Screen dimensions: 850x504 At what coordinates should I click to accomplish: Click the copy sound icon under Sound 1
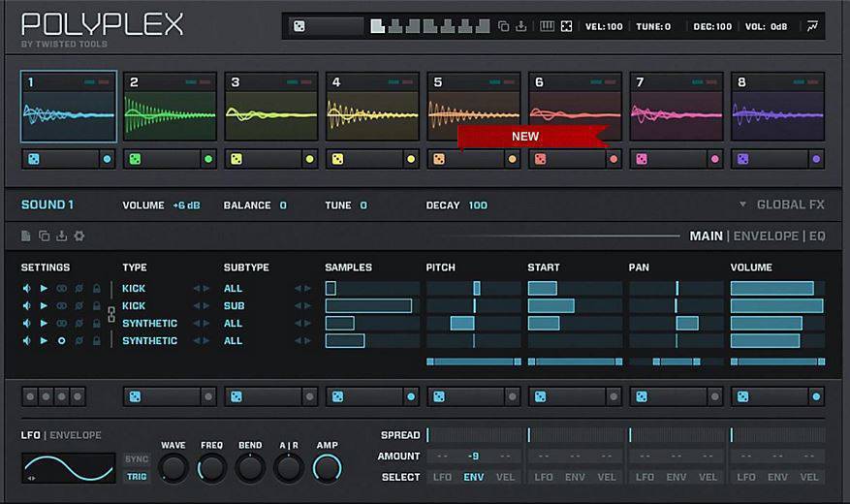(44, 236)
